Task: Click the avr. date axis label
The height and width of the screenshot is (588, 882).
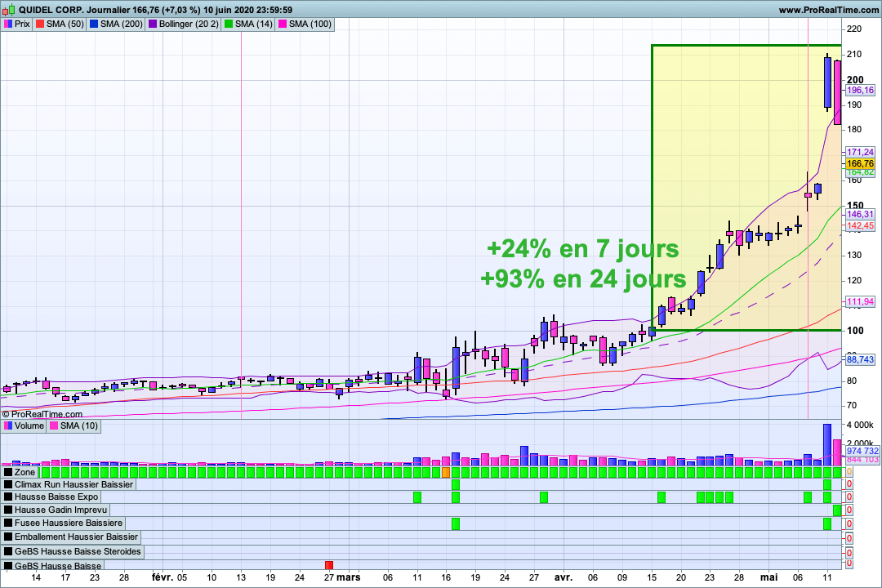Action: point(563,577)
